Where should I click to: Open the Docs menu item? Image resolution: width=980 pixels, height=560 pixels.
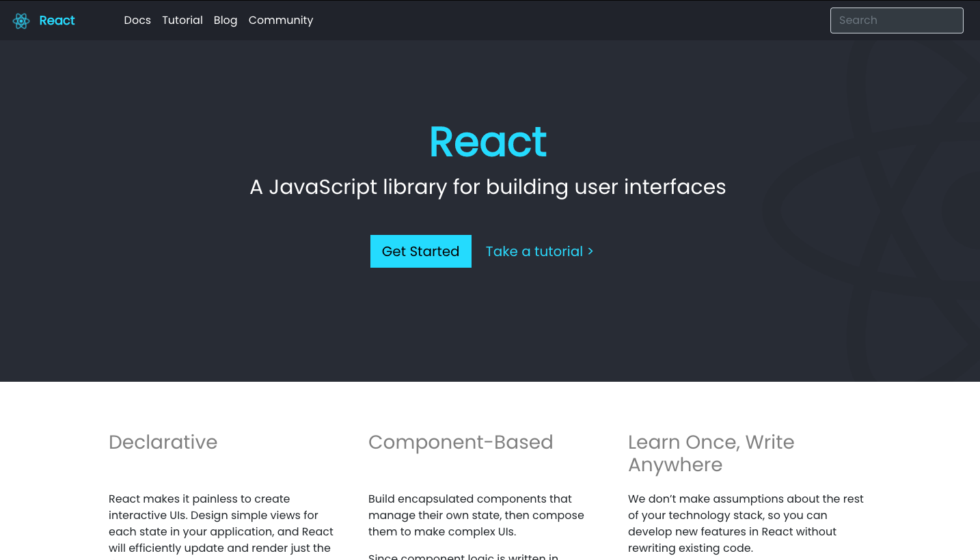click(x=137, y=20)
